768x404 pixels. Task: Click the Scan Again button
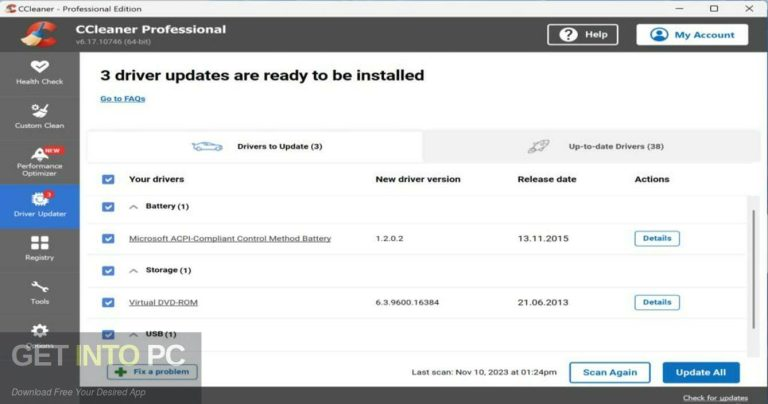coord(610,373)
